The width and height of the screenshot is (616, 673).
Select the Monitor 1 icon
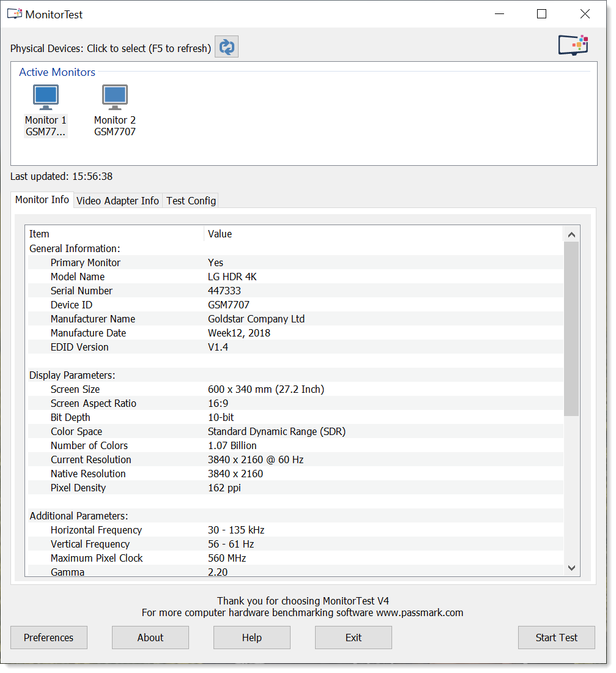coord(45,97)
